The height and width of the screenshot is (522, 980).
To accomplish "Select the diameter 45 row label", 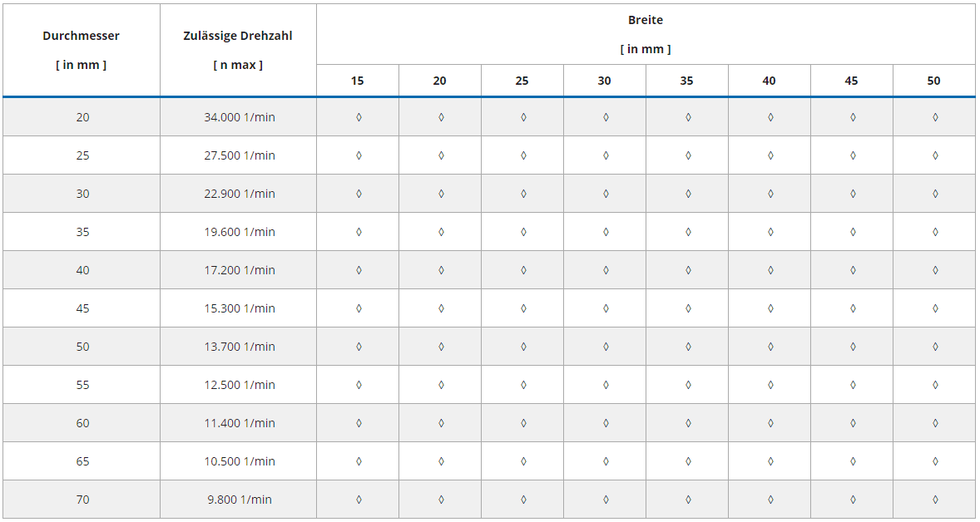I will [x=82, y=308].
